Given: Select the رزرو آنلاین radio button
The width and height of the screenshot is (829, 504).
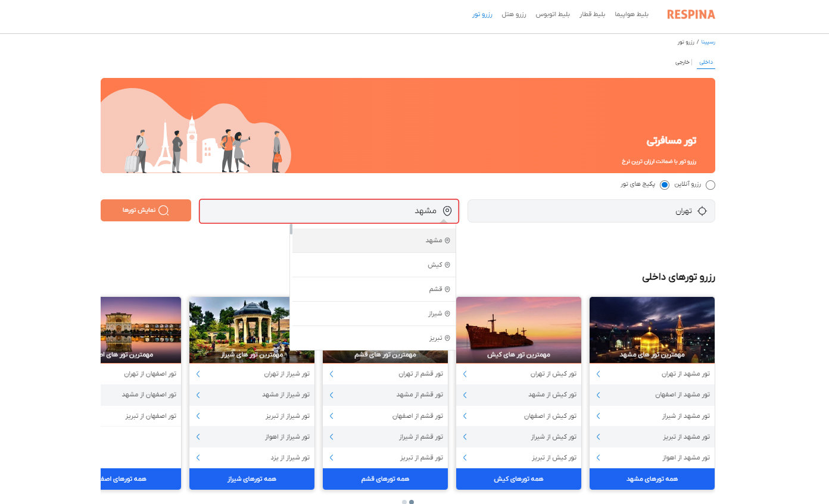Looking at the screenshot, I should (x=710, y=184).
